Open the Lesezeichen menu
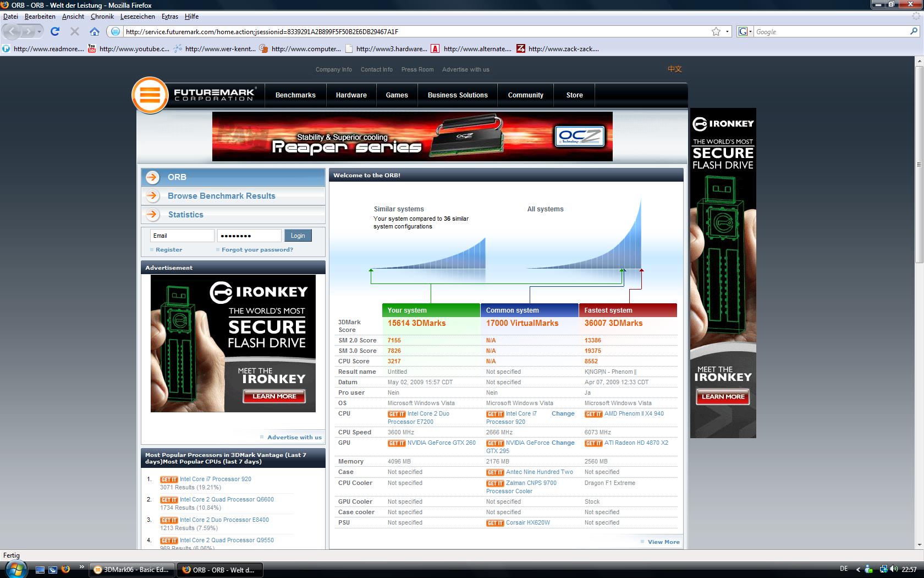This screenshot has height=578, width=924. (137, 17)
